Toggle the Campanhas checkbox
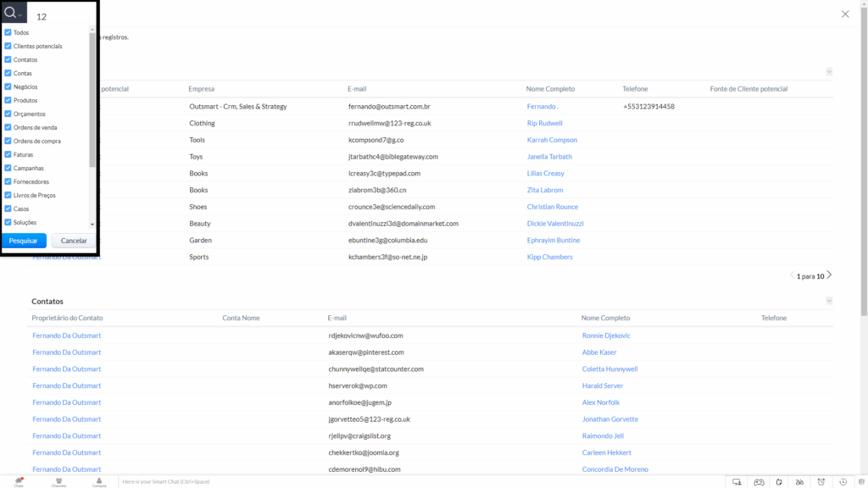 tap(8, 169)
